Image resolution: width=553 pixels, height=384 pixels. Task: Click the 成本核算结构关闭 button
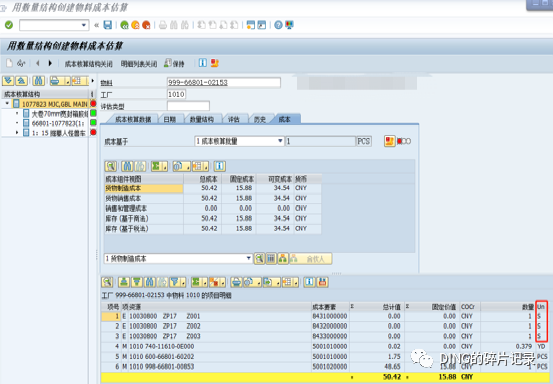(x=88, y=64)
